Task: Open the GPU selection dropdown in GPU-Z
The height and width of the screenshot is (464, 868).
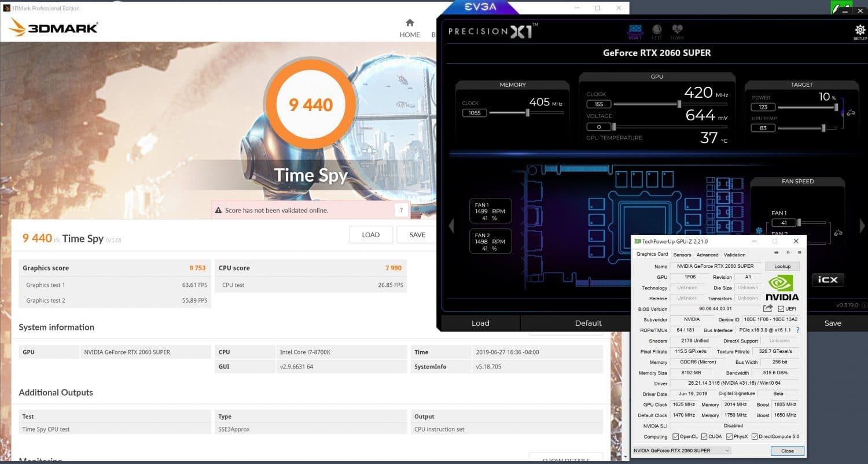Action: [x=682, y=451]
